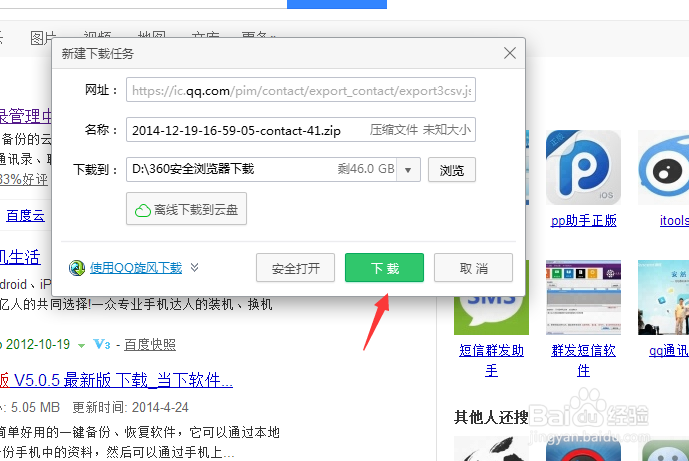Open the 群发短信软件 thumbnail

click(583, 298)
